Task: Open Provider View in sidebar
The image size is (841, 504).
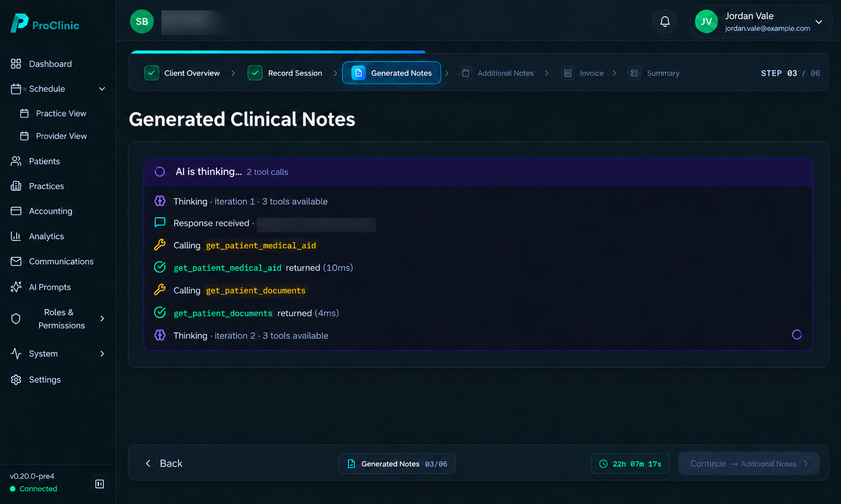Action: tap(53, 136)
